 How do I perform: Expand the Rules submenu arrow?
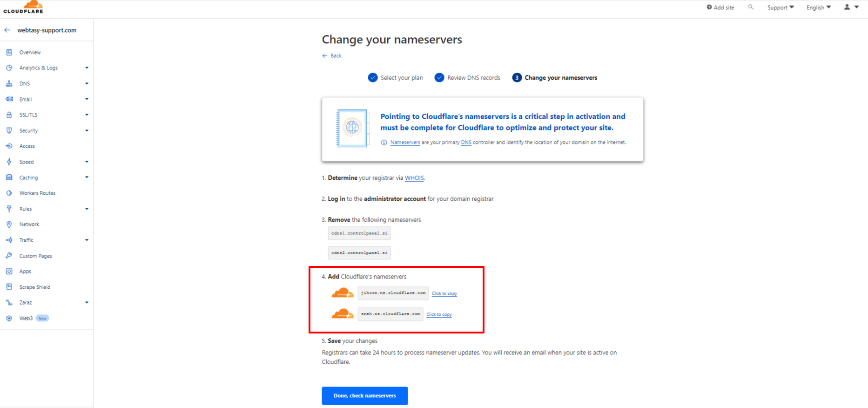(87, 209)
